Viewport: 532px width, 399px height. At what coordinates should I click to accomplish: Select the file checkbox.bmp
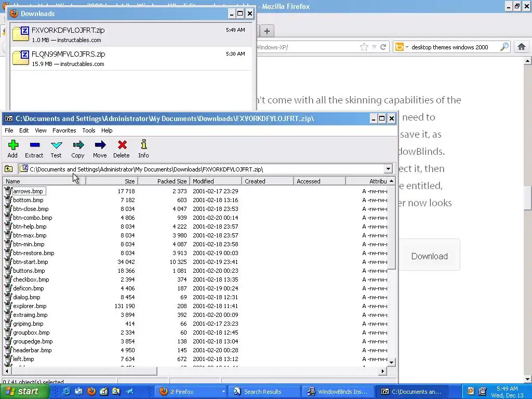pyautogui.click(x=31, y=279)
